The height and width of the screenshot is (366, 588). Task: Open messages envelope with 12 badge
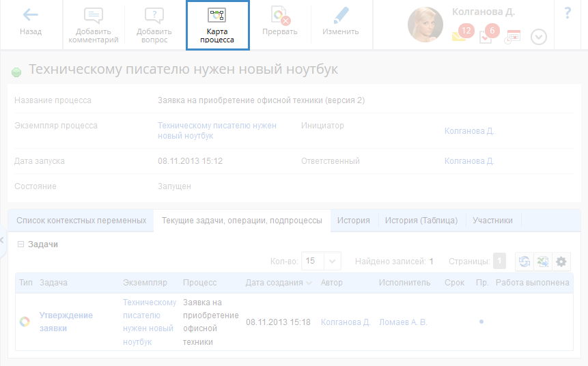(x=460, y=36)
